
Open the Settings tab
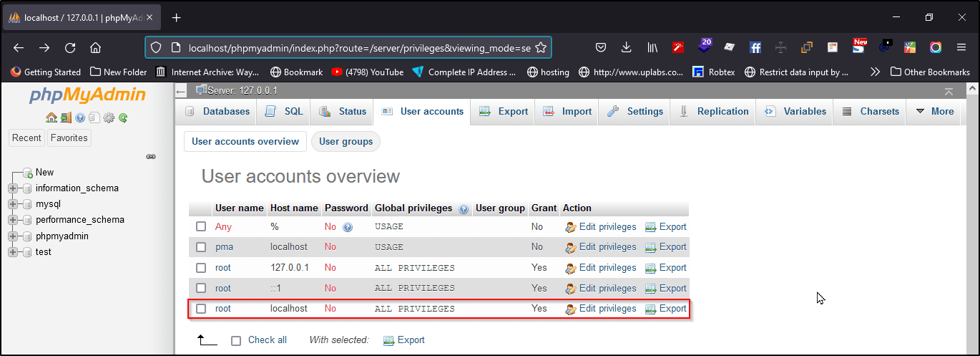tap(635, 112)
